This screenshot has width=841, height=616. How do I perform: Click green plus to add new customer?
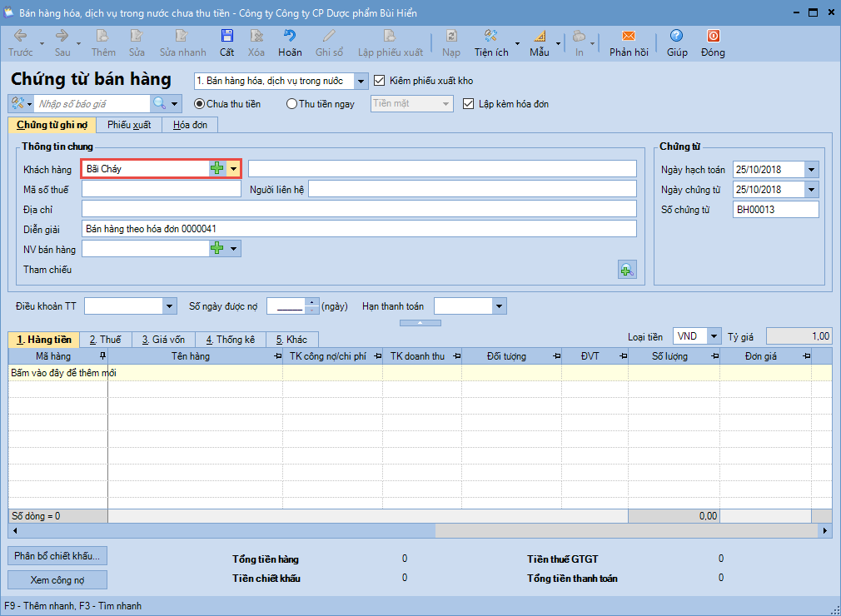[217, 168]
